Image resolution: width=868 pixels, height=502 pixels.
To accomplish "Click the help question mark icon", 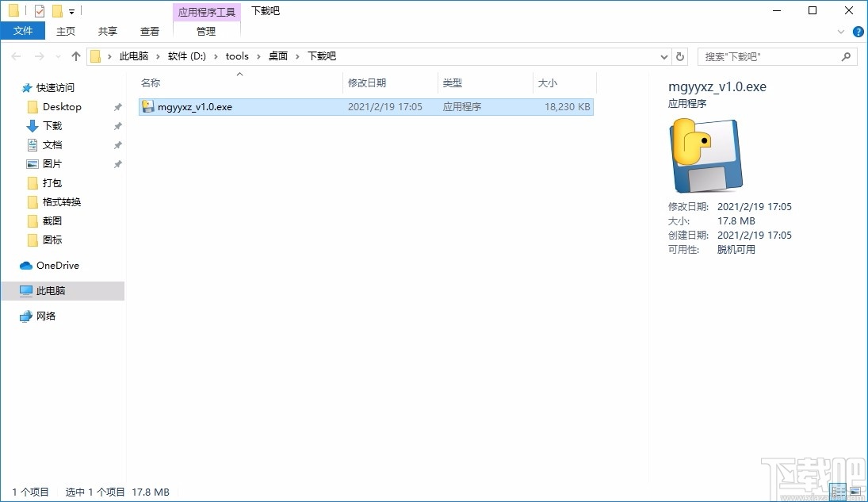I will coord(858,31).
